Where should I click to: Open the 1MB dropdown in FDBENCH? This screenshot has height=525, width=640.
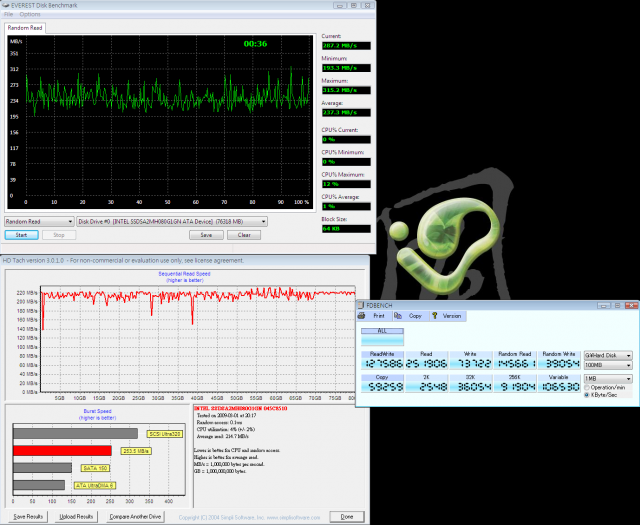tap(608, 379)
